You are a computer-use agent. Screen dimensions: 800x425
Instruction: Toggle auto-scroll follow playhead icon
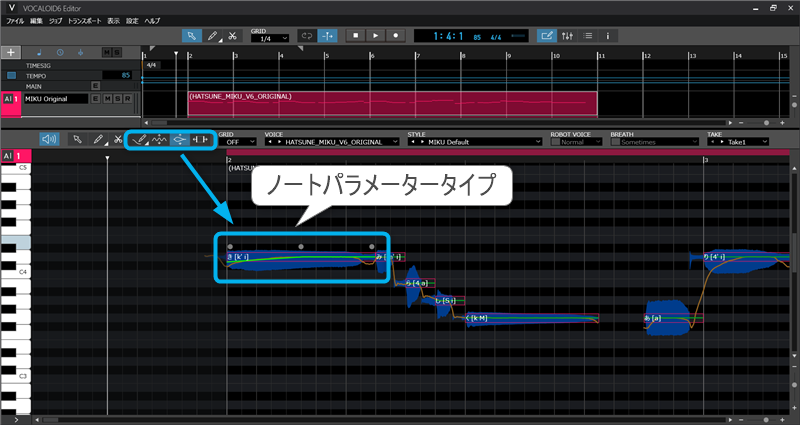point(327,36)
